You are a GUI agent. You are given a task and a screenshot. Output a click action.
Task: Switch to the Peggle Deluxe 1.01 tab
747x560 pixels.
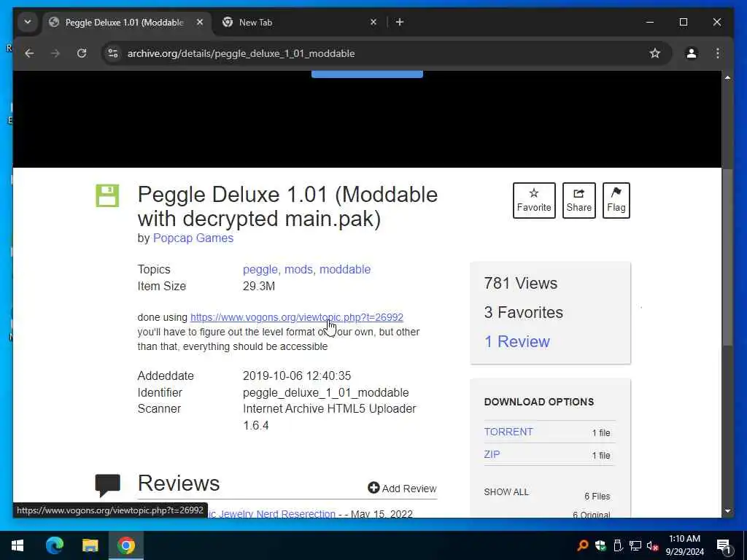pyautogui.click(x=124, y=23)
